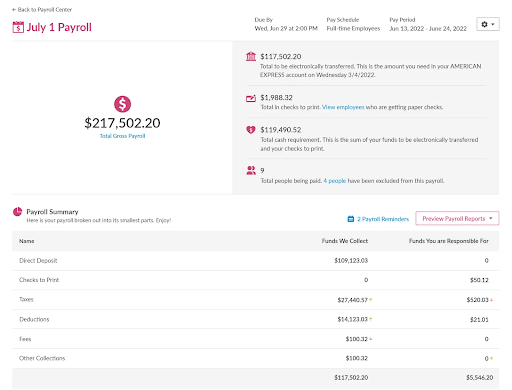This screenshot has height=390, width=512.
Task: Click the calendar icon next to Payroll Reminders
Action: [351, 219]
